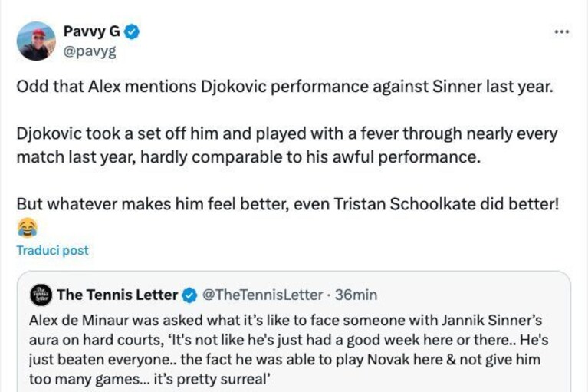Viewport: 588px width, 392px height.
Task: Open Pavvy G's profile picture
Action: coord(36,41)
